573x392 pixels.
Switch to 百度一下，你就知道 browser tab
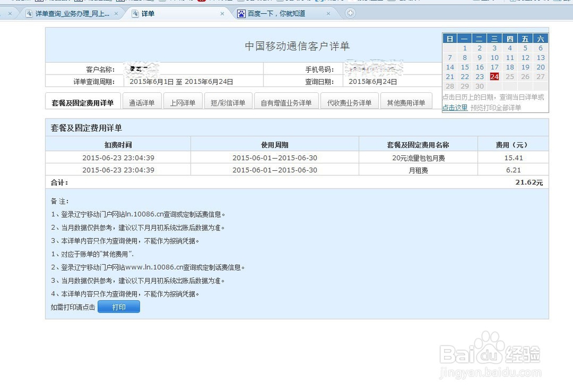(x=276, y=14)
